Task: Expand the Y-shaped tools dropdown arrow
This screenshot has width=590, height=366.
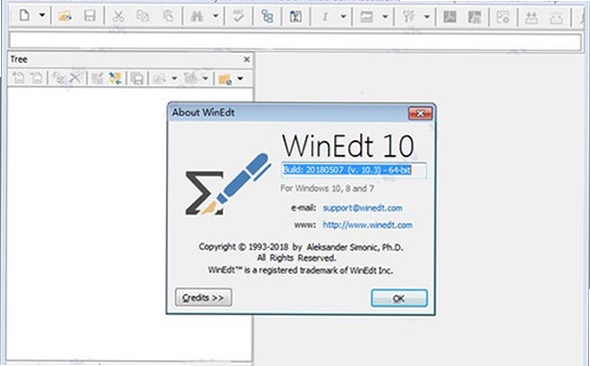Action: pos(427,17)
